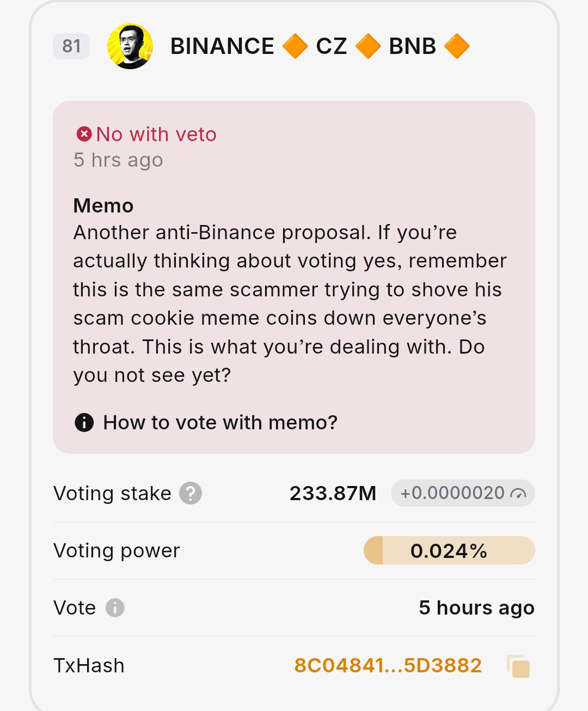
Task: Click the orange diamond after CZ
Action: (x=368, y=46)
